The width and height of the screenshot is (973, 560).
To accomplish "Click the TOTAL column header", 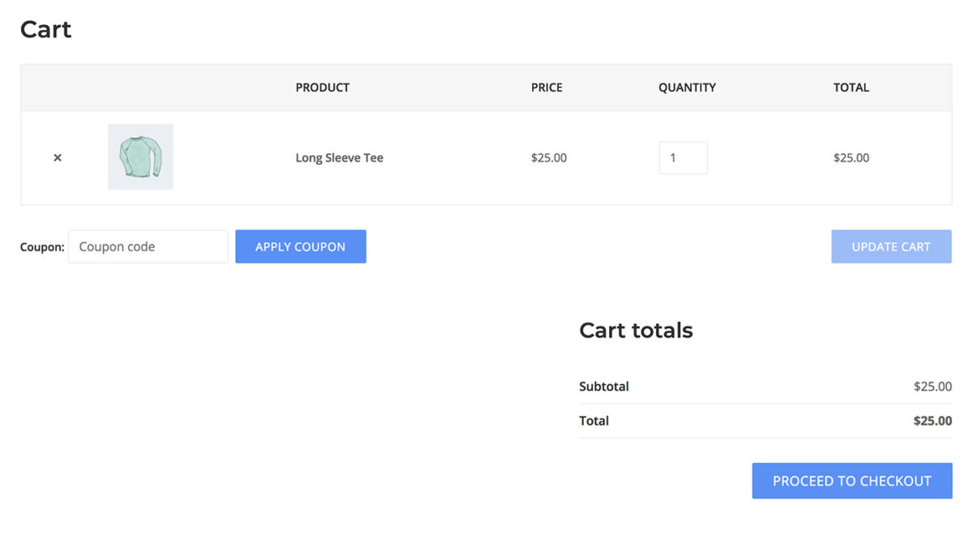I will [x=851, y=88].
